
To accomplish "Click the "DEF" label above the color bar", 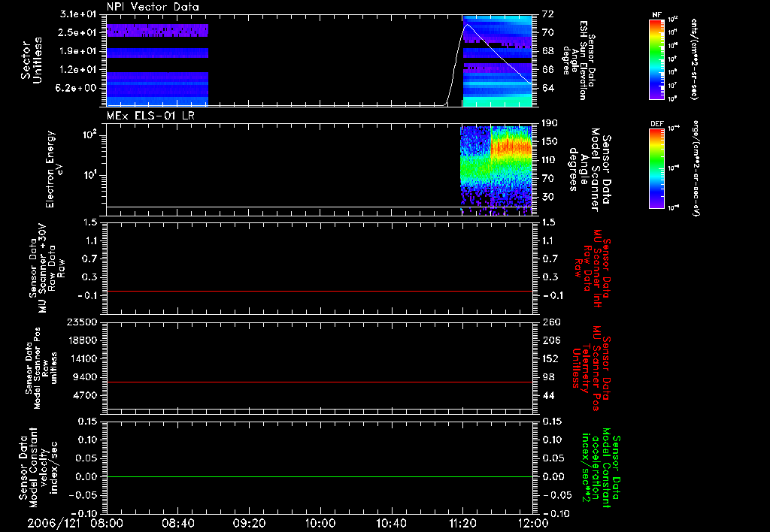I will [x=656, y=124].
